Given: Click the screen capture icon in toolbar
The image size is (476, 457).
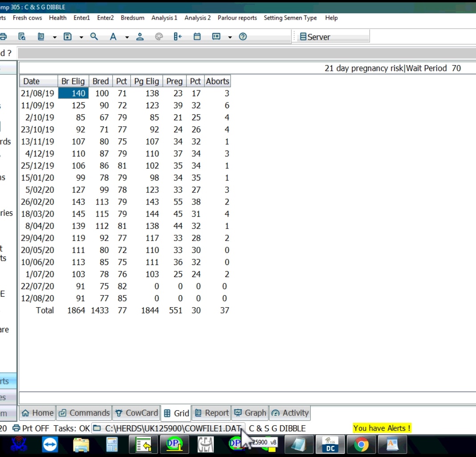Looking at the screenshot, I should coord(216,37).
